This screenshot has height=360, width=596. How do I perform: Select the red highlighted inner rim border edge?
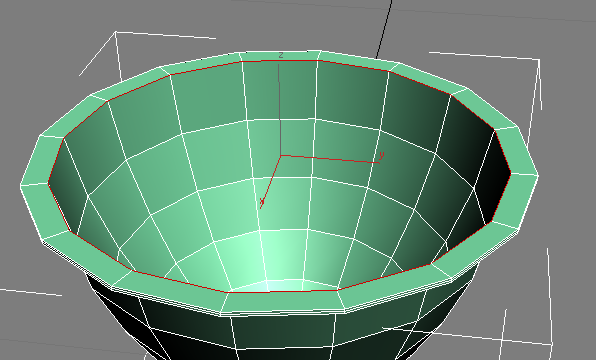[x=279, y=60]
